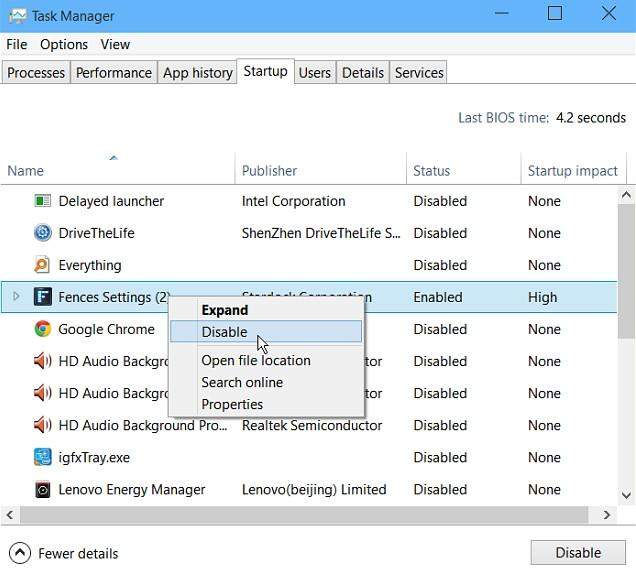The height and width of the screenshot is (579, 636).
Task: Click the Enabled status of Fences Settings
Action: pos(438,297)
